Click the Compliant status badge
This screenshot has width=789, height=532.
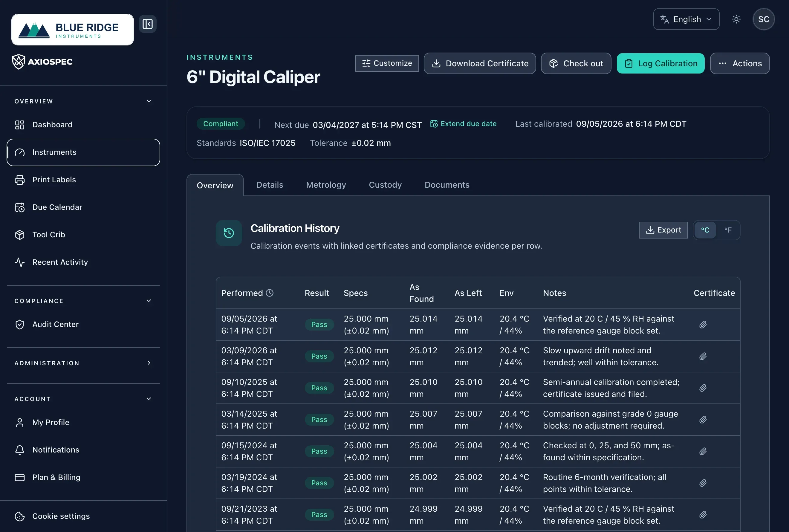pos(221,124)
